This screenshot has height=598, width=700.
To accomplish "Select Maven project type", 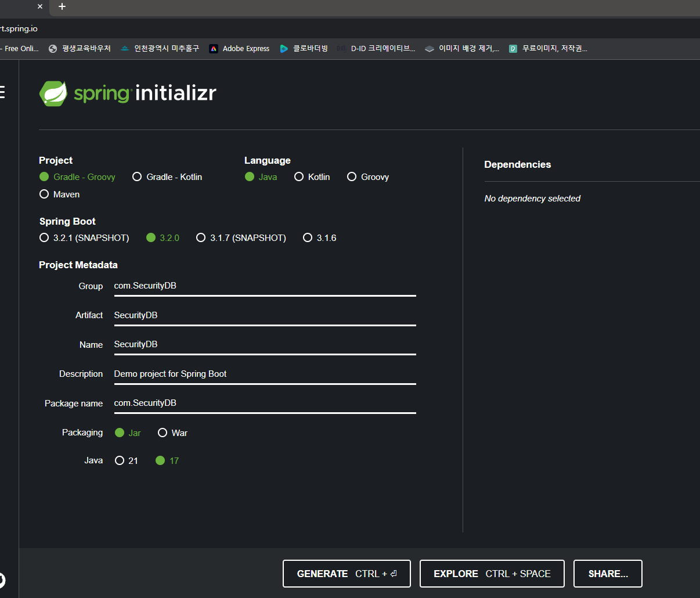I will (x=59, y=194).
